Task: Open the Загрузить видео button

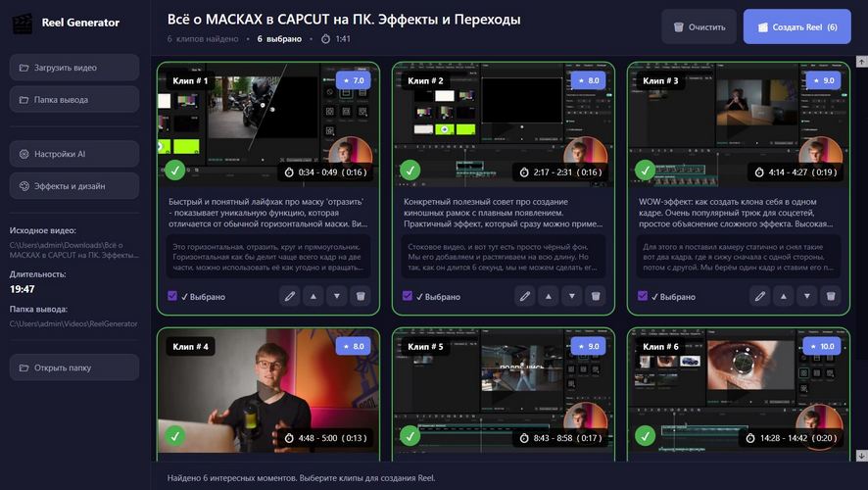Action: coord(74,68)
